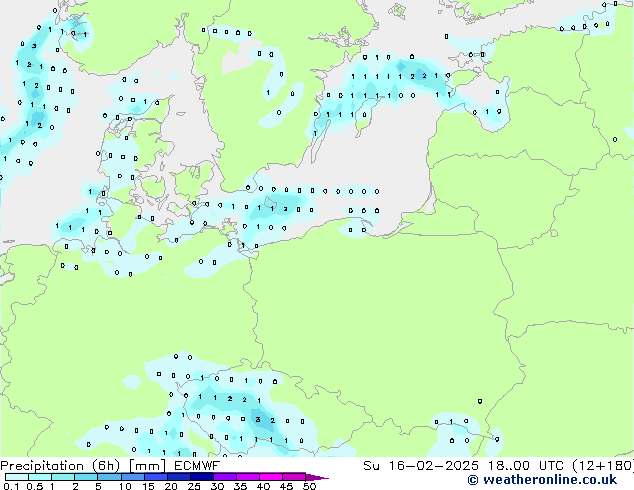Image resolution: width=634 pixels, height=490 pixels.
Task: Click the legend label '15'
Action: pyautogui.click(x=148, y=486)
